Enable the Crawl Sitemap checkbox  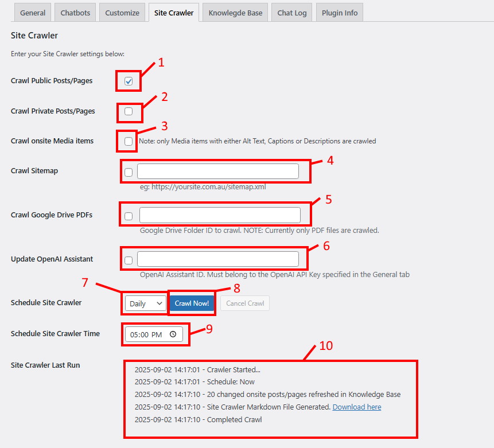pyautogui.click(x=129, y=172)
